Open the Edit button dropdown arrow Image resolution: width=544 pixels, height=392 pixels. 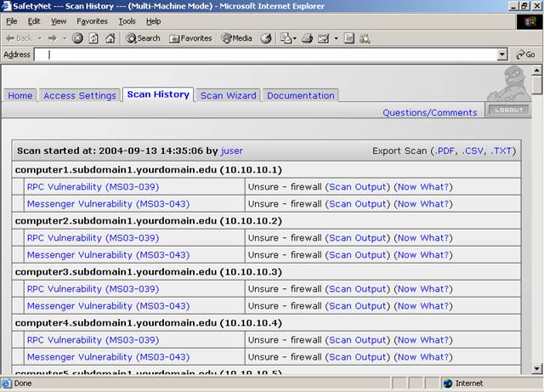(336, 38)
